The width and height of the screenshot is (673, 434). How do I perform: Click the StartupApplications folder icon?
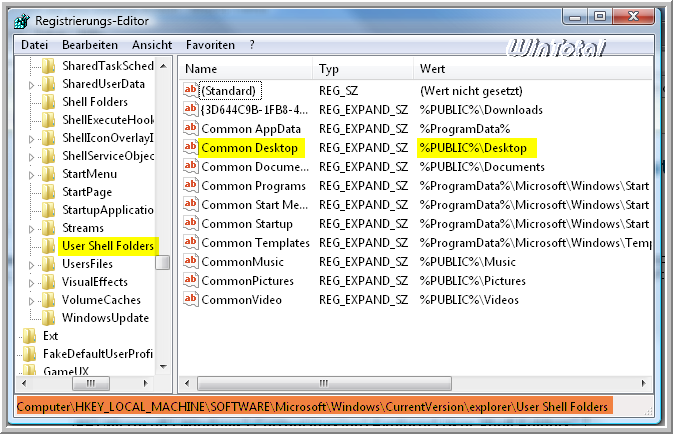[x=49, y=210]
